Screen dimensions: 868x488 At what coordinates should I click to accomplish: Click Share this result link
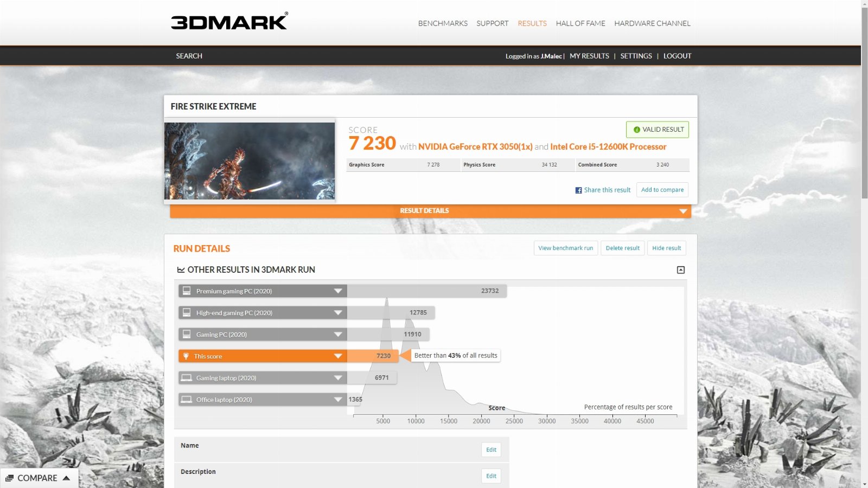pos(607,190)
